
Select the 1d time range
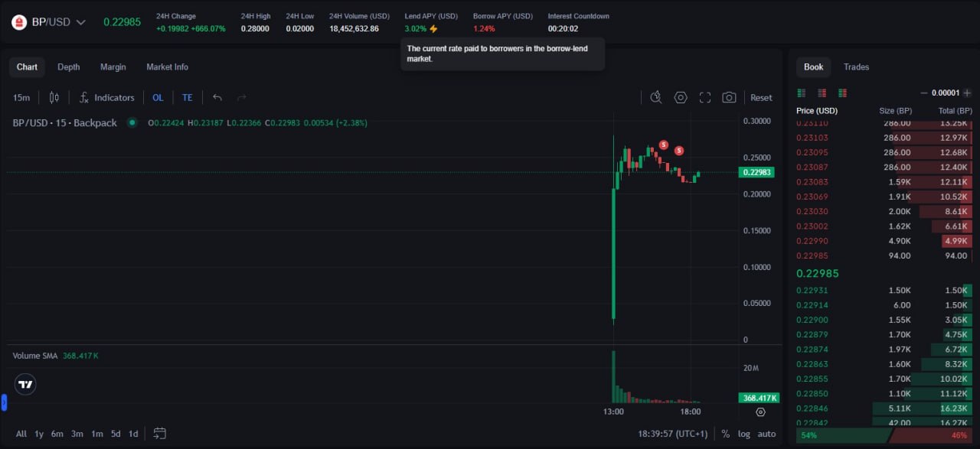[x=133, y=434]
